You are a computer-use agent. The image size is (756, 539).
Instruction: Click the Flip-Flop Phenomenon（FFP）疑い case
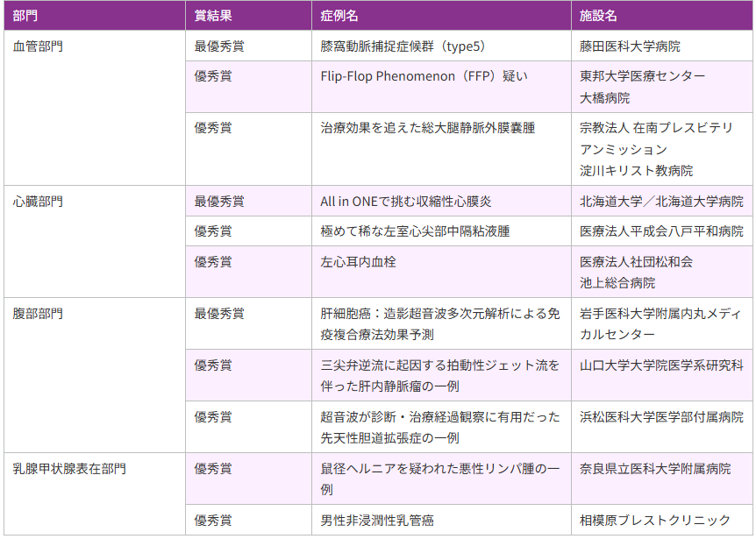pyautogui.click(x=424, y=76)
